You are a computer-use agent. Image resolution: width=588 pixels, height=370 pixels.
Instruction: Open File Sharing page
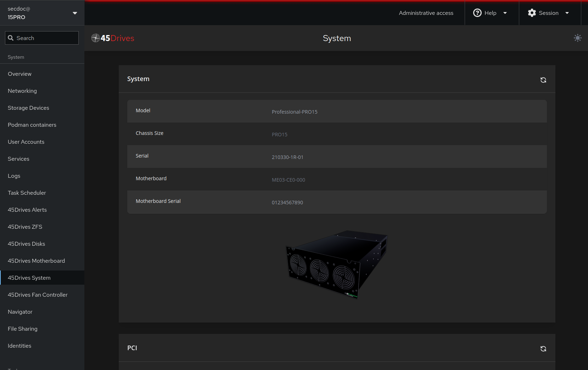pos(42,329)
